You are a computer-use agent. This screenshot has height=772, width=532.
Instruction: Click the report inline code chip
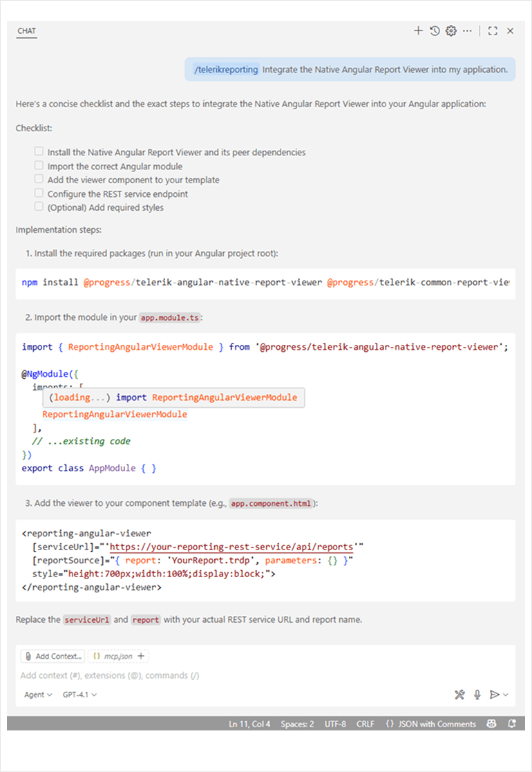coord(146,620)
